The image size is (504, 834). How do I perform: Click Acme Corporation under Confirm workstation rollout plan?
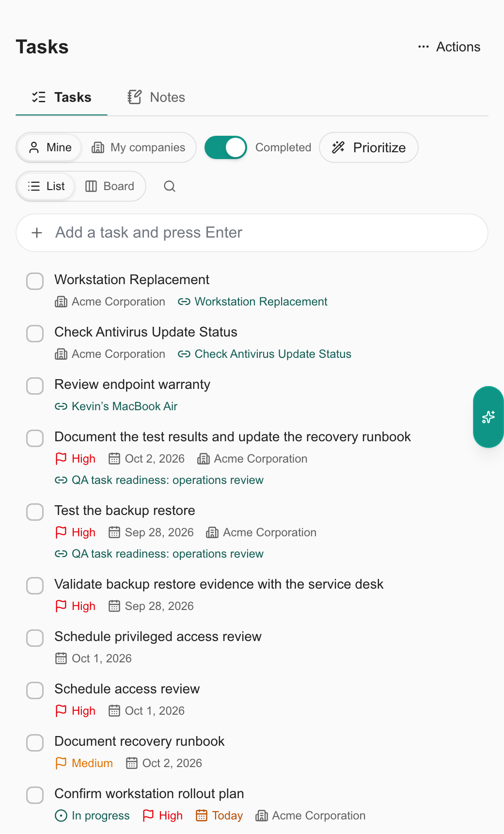pos(311,816)
